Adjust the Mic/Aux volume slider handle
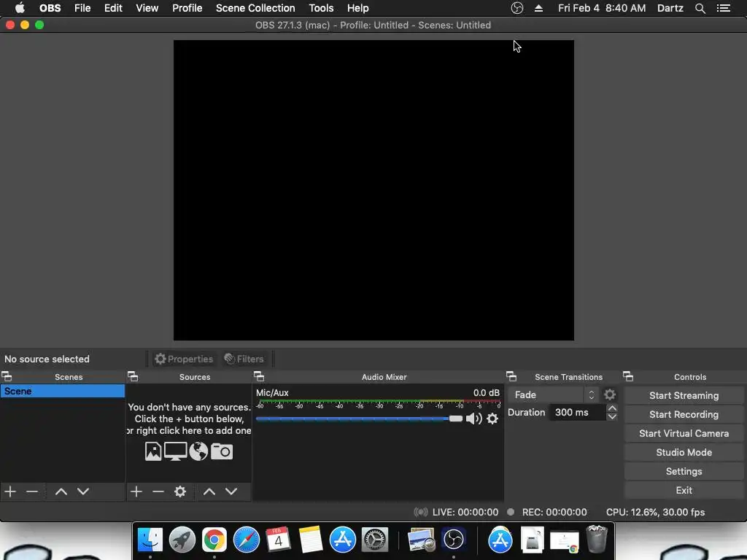This screenshot has height=560, width=747. coord(455,419)
